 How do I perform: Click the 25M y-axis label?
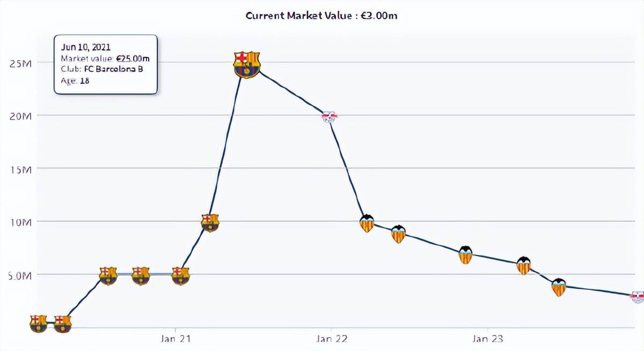click(20, 63)
